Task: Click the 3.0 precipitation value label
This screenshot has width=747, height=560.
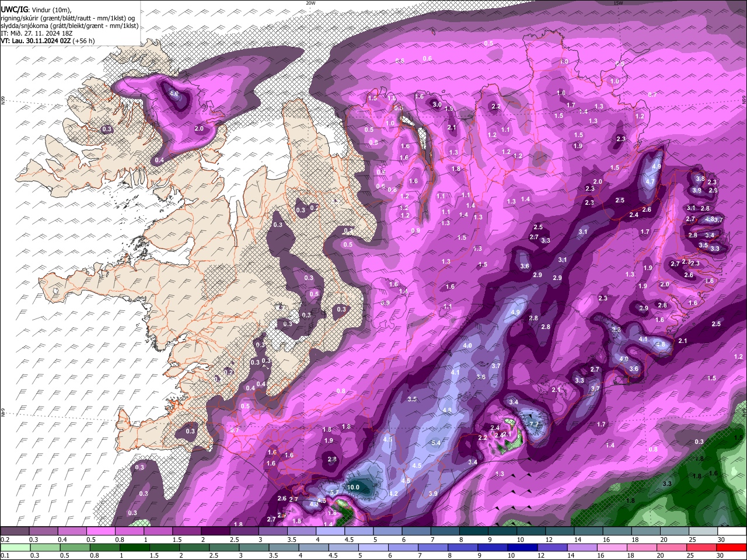Action: [437, 105]
